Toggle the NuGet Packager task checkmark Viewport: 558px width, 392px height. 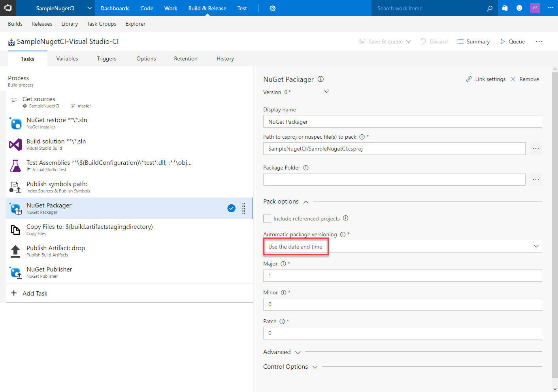click(232, 208)
